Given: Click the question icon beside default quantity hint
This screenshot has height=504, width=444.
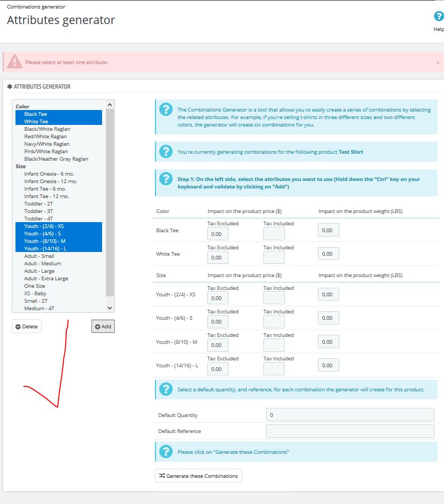Looking at the screenshot, I should [x=166, y=389].
